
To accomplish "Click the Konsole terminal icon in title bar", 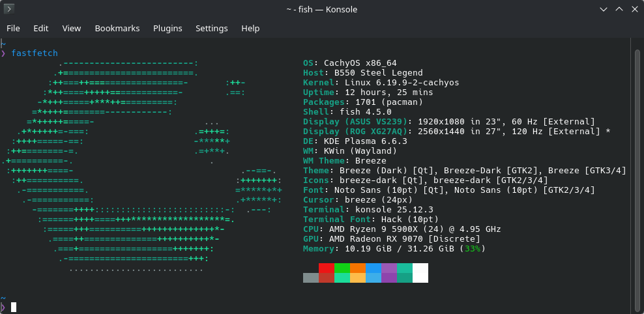I will [9, 9].
